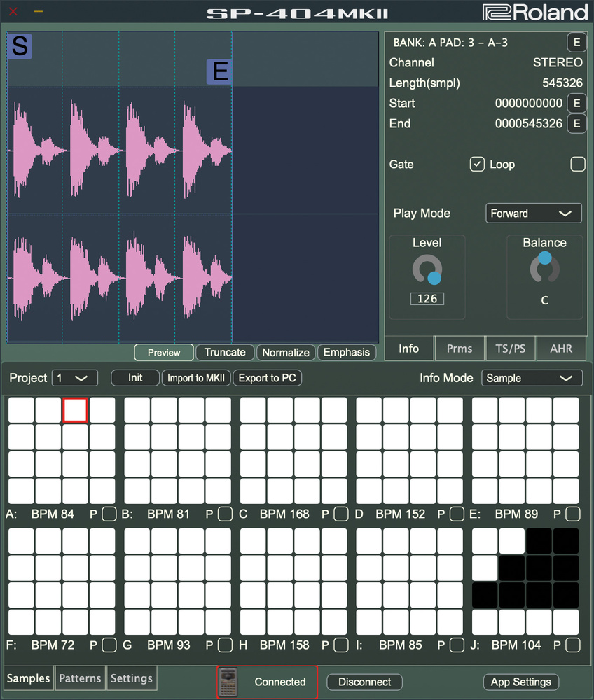Screen dimensions: 594x700
Task: Switch to the AHR tab
Action: (x=561, y=349)
